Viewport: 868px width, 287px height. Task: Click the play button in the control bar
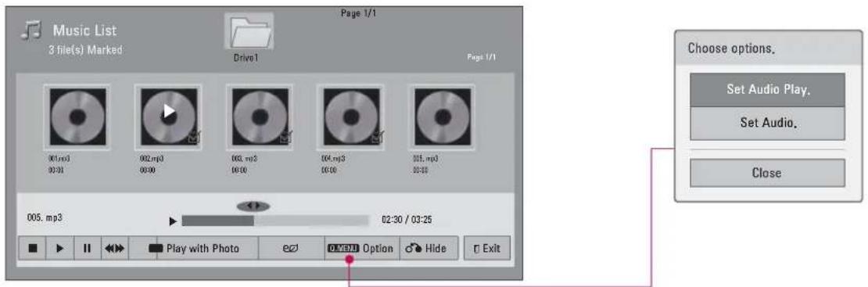tap(59, 249)
